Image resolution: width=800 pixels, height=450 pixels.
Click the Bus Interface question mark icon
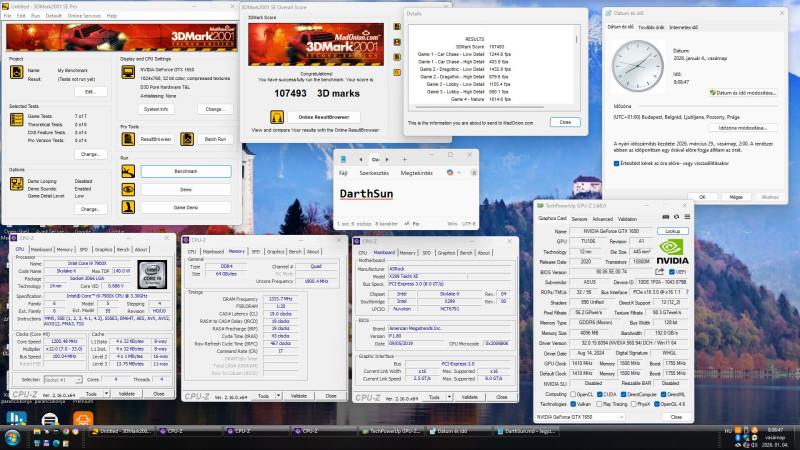(x=687, y=292)
